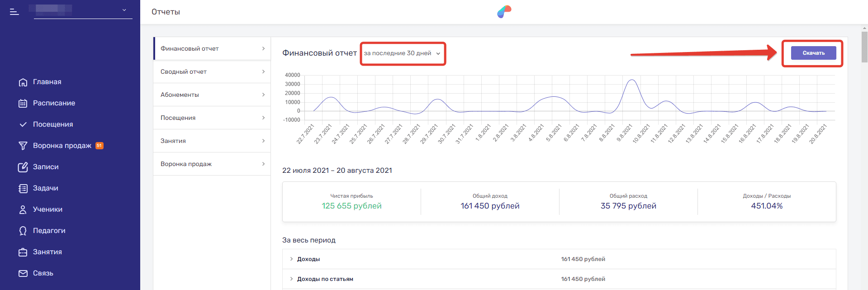This screenshot has height=290, width=868.
Task: Click the Задачи list icon
Action: 23,188
